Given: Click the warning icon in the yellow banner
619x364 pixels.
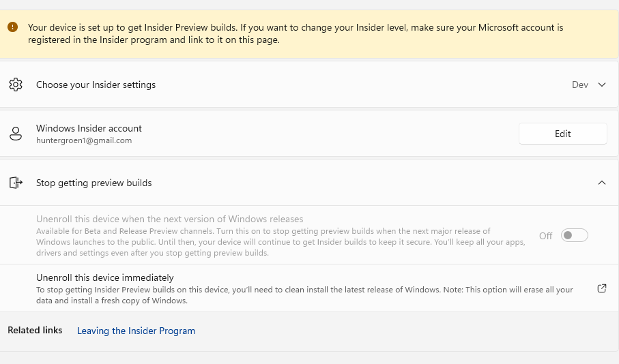Looking at the screenshot, I should click(x=13, y=27).
